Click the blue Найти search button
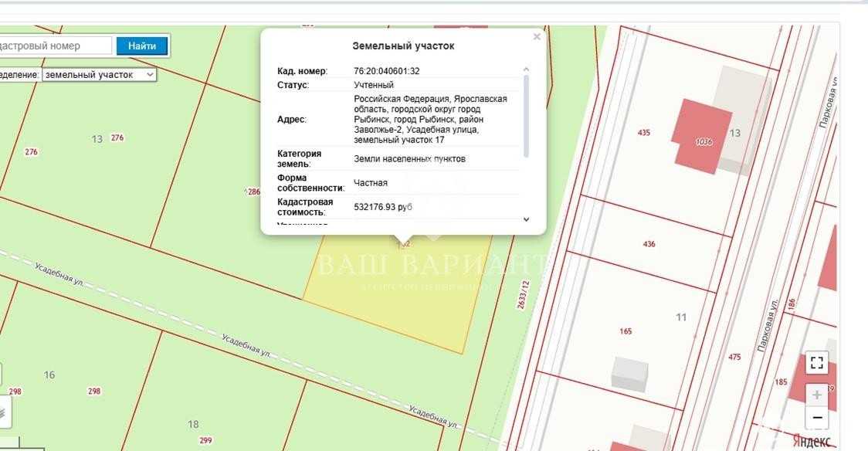This screenshot has height=451, width=868. tap(142, 46)
